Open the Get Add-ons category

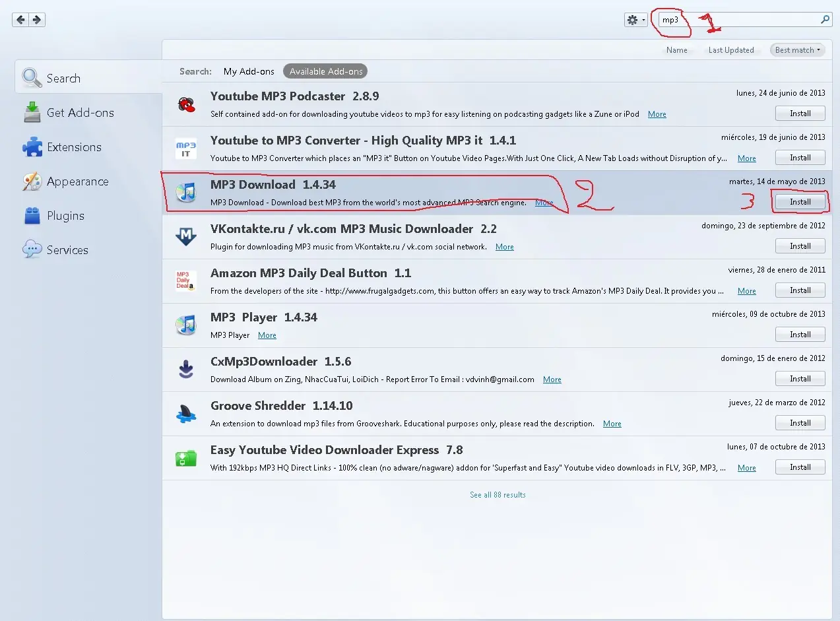click(88, 112)
